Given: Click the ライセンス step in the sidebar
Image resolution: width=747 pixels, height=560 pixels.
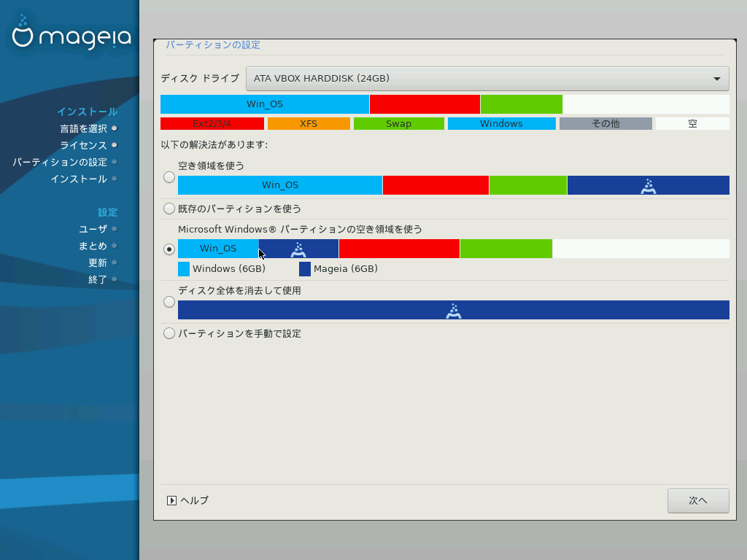Looking at the screenshot, I should [x=83, y=145].
